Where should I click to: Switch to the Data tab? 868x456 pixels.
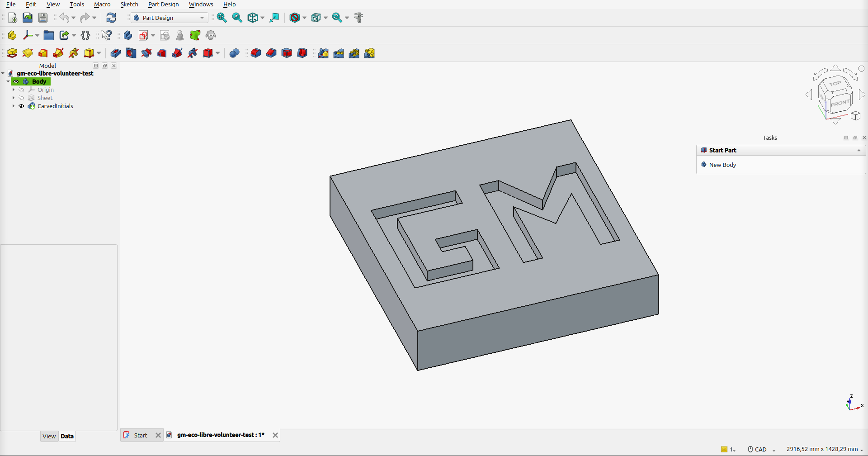pyautogui.click(x=67, y=436)
